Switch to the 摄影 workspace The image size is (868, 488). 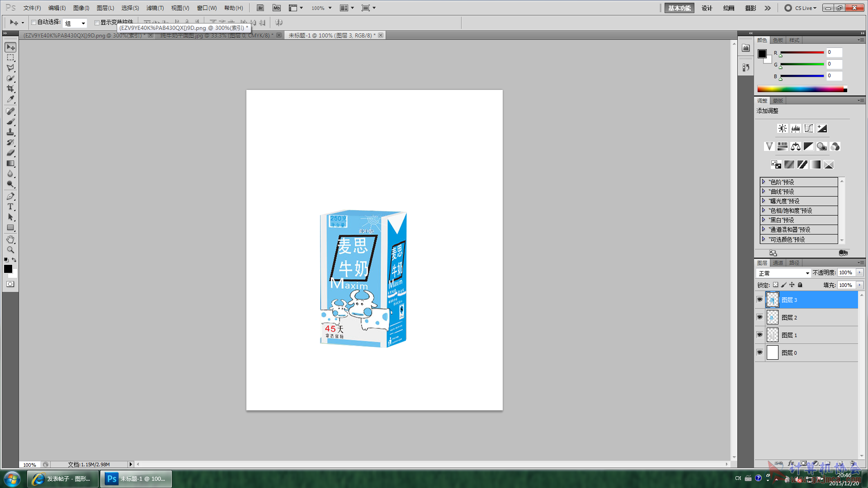[x=750, y=8]
